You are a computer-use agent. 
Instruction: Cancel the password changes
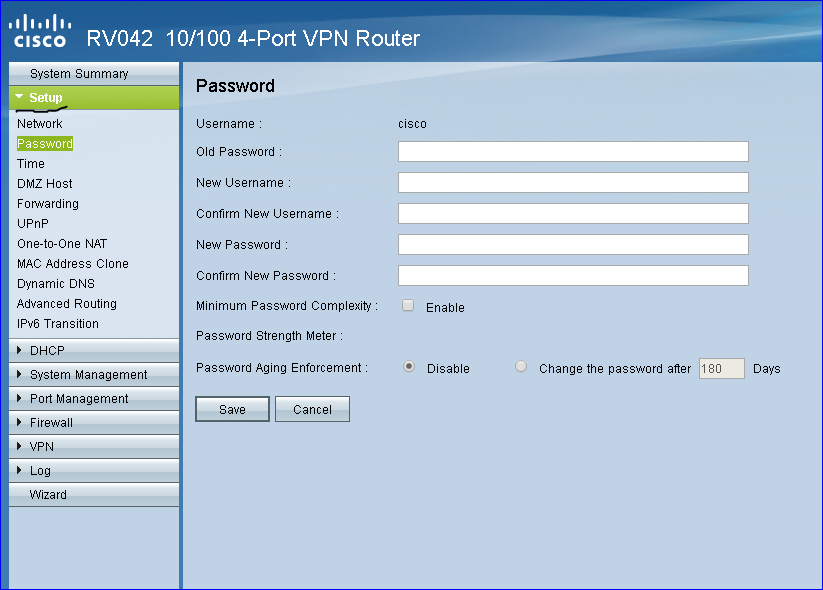tap(312, 409)
